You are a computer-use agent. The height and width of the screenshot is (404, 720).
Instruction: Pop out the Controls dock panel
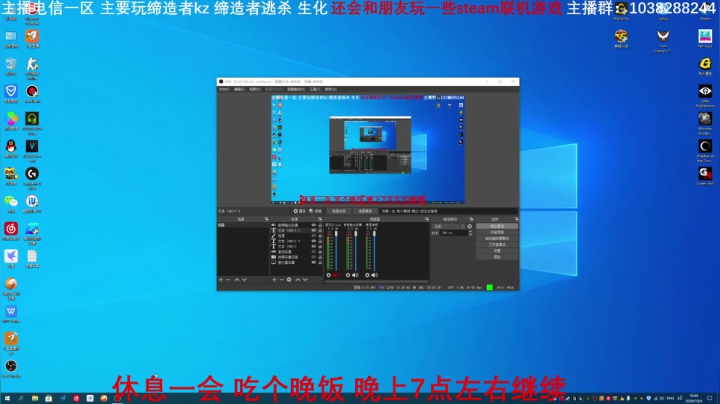pyautogui.click(x=517, y=219)
